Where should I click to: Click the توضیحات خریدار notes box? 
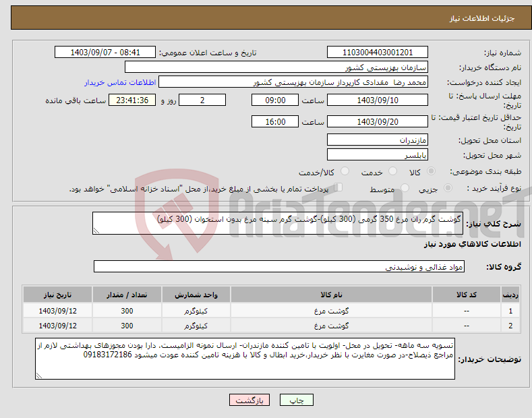[245, 359]
